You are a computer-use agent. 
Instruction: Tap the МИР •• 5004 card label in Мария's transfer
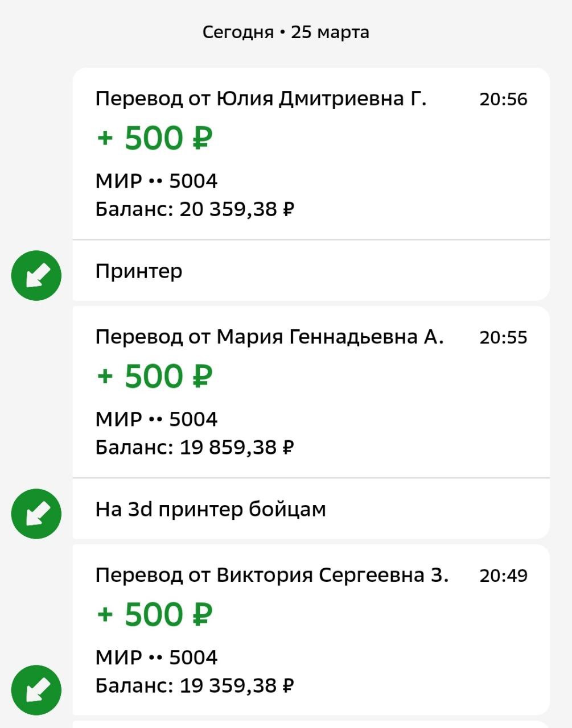(x=157, y=420)
